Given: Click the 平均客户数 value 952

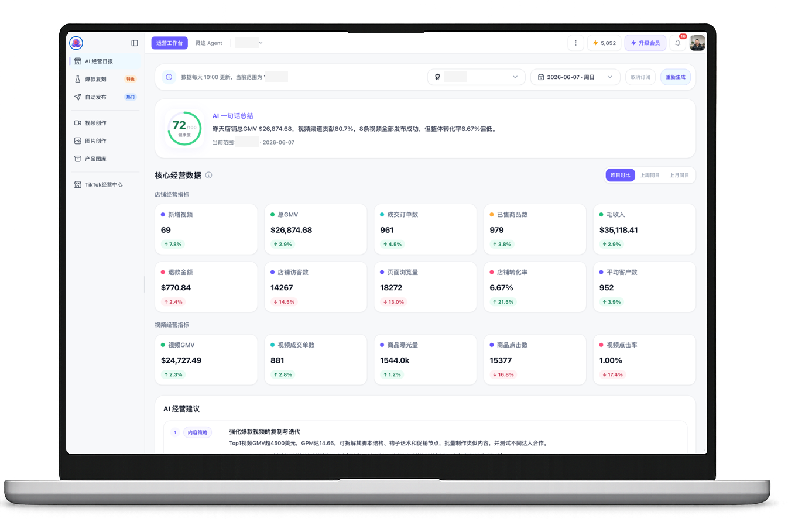Looking at the screenshot, I should pos(607,288).
